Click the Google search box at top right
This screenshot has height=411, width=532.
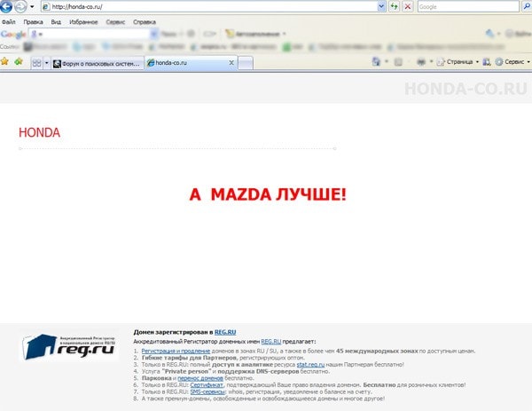[x=468, y=6]
